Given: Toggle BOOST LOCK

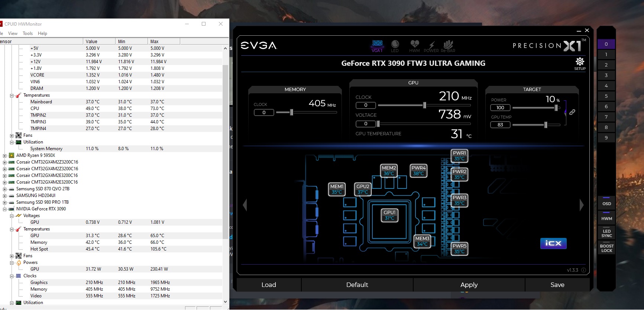Looking at the screenshot, I should pyautogui.click(x=606, y=247).
